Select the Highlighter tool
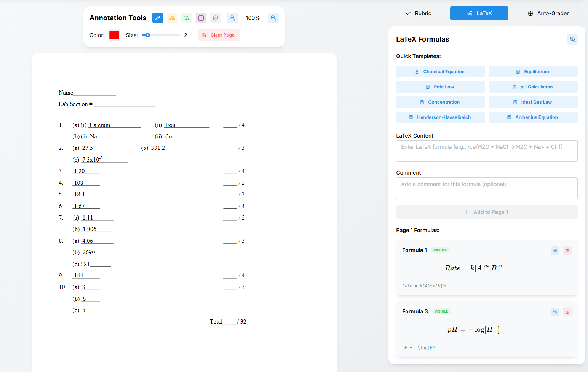This screenshot has width=588, height=372. [x=172, y=18]
